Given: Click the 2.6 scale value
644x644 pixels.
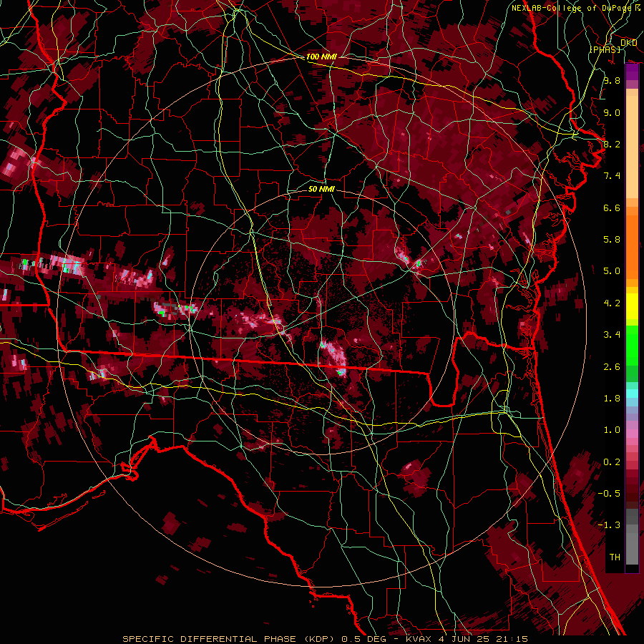Looking at the screenshot, I should pos(612,367).
